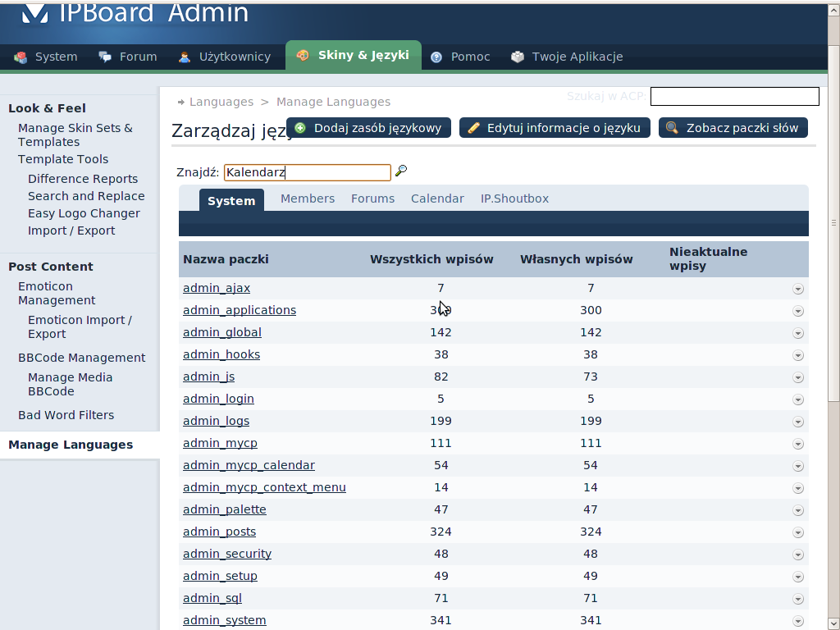Click the IPBoard logo icon
The image size is (840, 630).
point(34,14)
